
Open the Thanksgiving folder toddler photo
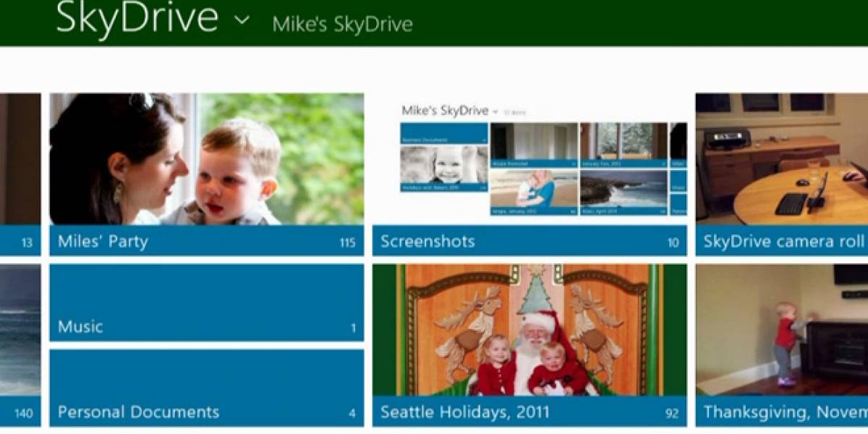(x=782, y=330)
